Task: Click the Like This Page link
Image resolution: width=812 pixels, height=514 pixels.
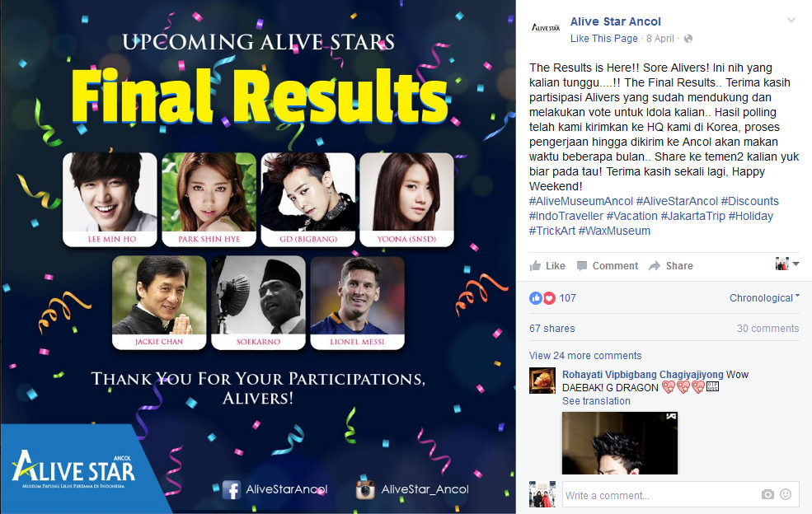Action: pyautogui.click(x=603, y=39)
